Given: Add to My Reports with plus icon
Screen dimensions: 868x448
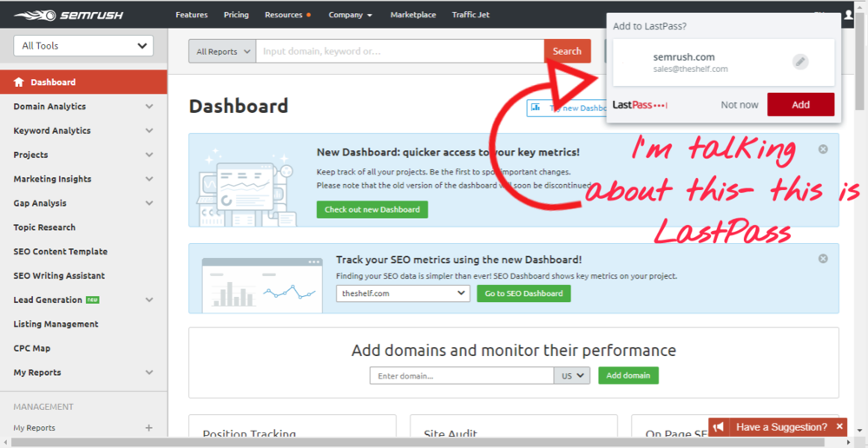Looking at the screenshot, I should tap(148, 427).
